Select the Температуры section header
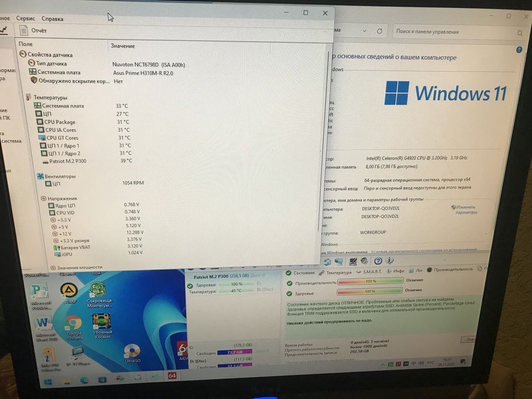The height and width of the screenshot is (399, 532). 47,97
